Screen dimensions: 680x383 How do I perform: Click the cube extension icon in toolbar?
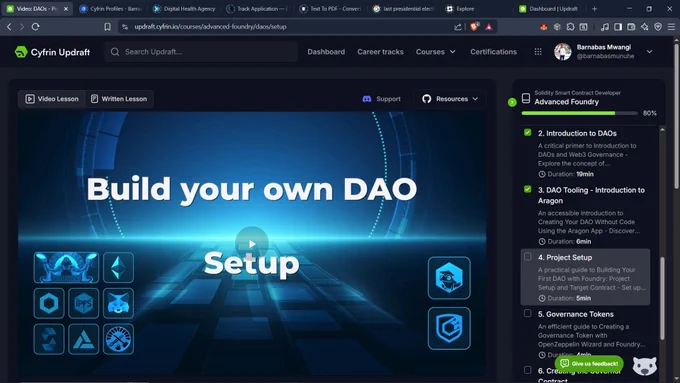(x=557, y=27)
